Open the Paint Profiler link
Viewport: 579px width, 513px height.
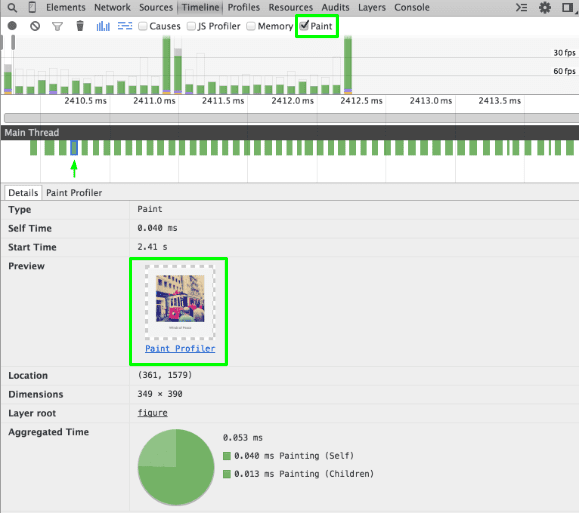tap(180, 349)
